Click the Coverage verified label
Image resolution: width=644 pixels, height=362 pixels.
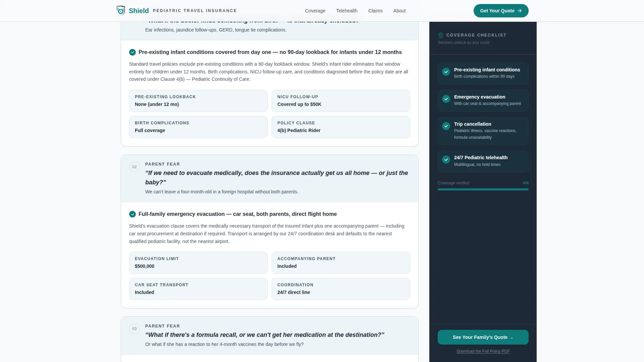pyautogui.click(x=453, y=183)
